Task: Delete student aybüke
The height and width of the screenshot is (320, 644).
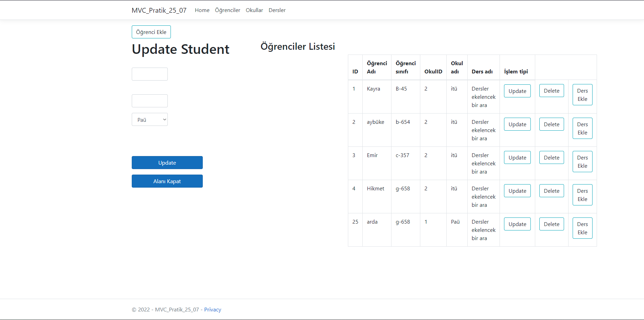Action: pos(551,124)
